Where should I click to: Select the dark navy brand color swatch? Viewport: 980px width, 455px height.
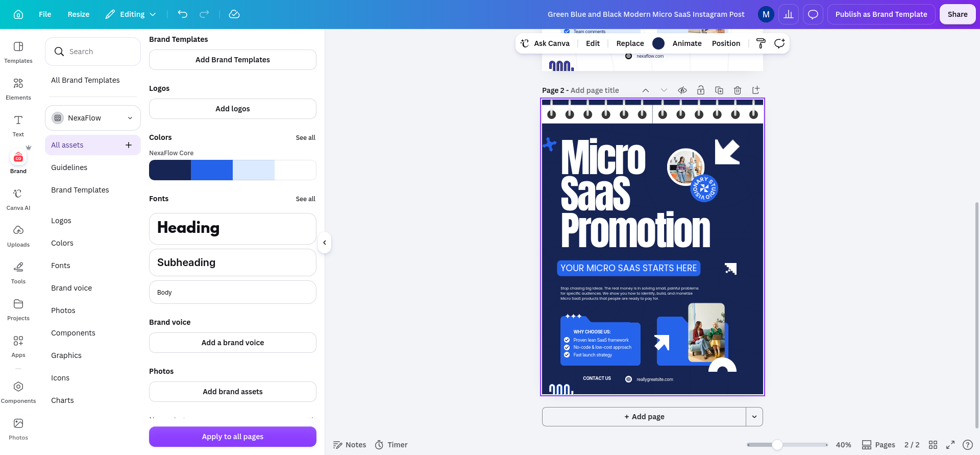(170, 170)
